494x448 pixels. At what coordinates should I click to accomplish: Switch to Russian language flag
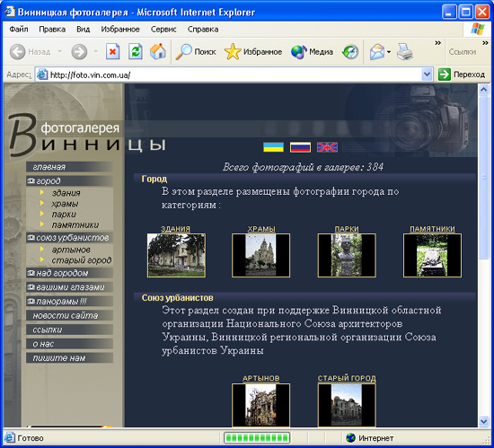(300, 147)
